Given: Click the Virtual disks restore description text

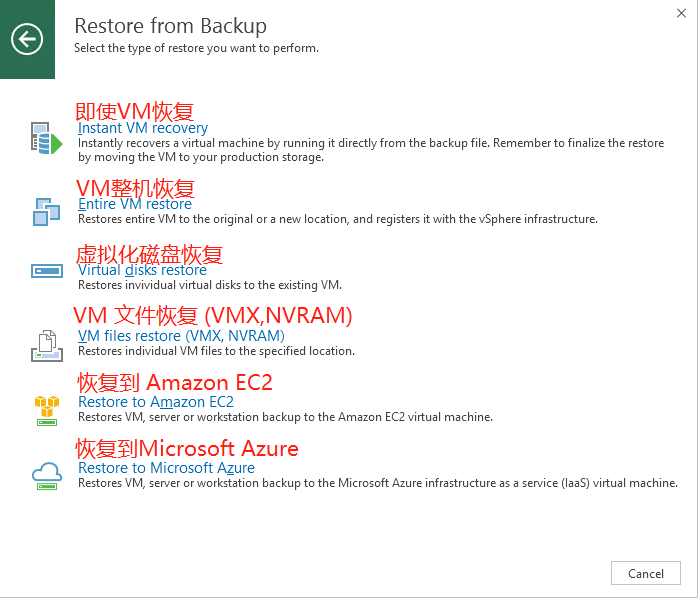Looking at the screenshot, I should pos(210,285).
